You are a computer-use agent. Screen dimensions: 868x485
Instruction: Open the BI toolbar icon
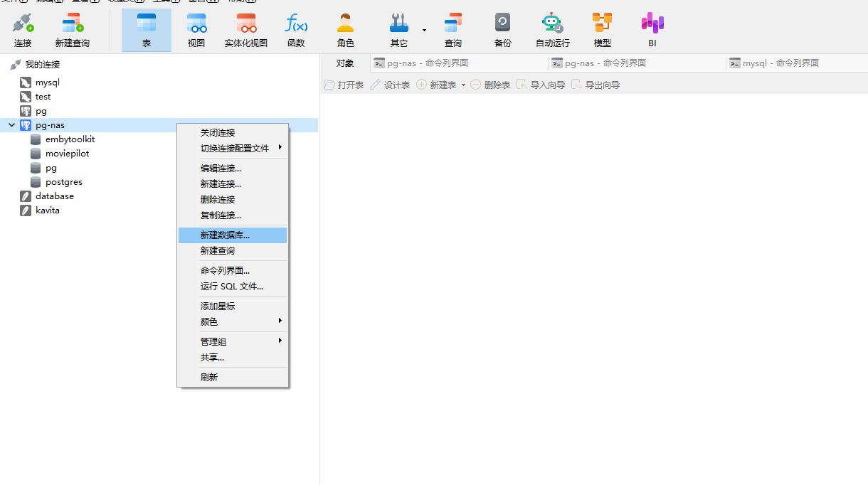[x=652, y=28]
